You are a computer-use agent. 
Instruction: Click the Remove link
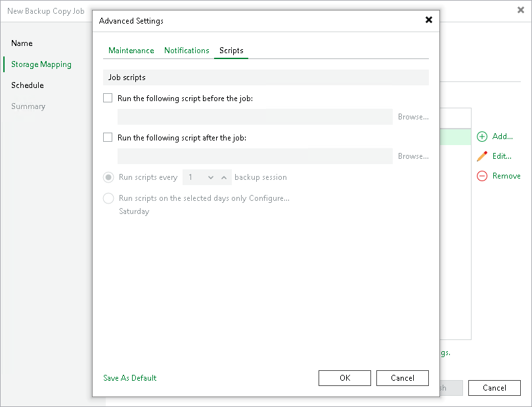point(506,176)
